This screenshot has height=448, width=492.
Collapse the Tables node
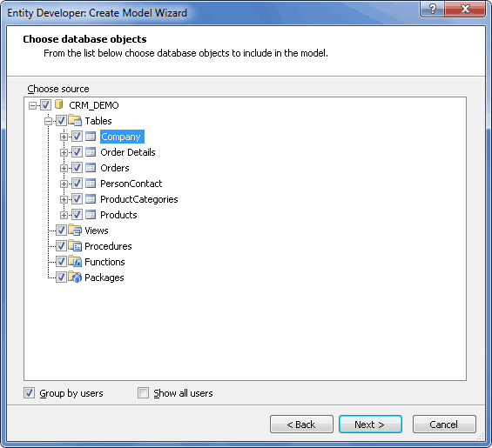click(48, 121)
